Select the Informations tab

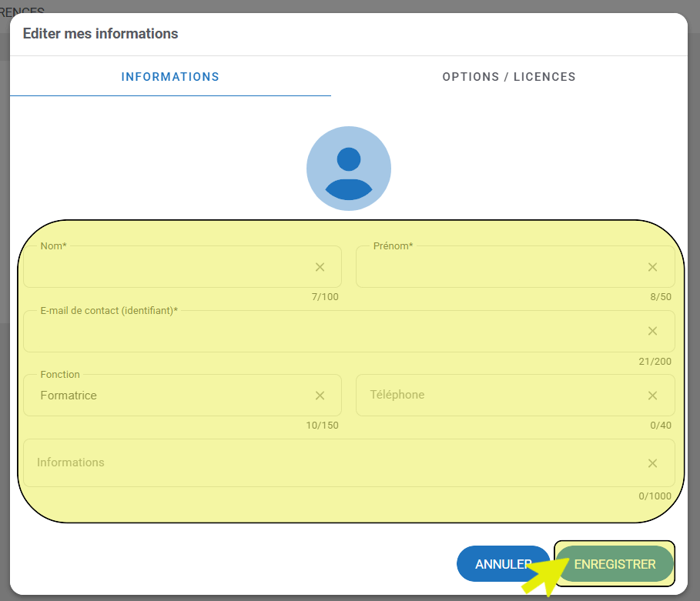170,77
